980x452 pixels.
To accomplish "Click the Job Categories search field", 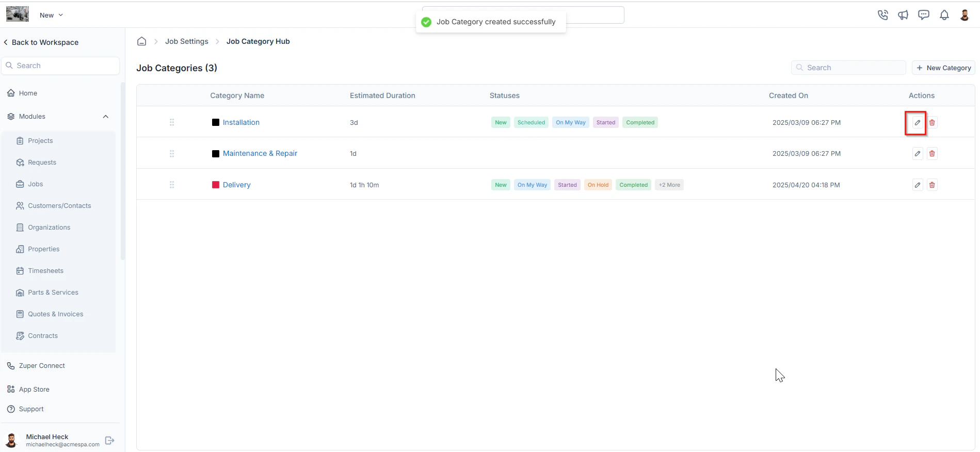I will pos(848,68).
